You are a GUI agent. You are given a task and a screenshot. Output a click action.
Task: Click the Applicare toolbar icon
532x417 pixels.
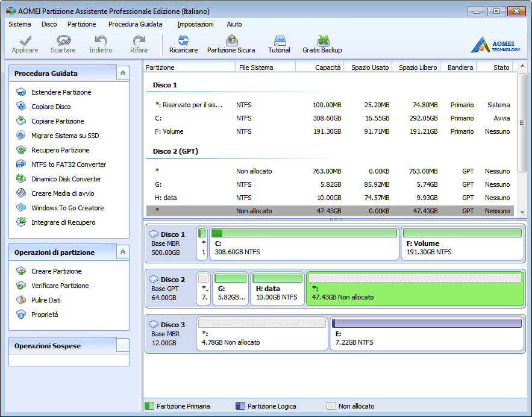25,44
